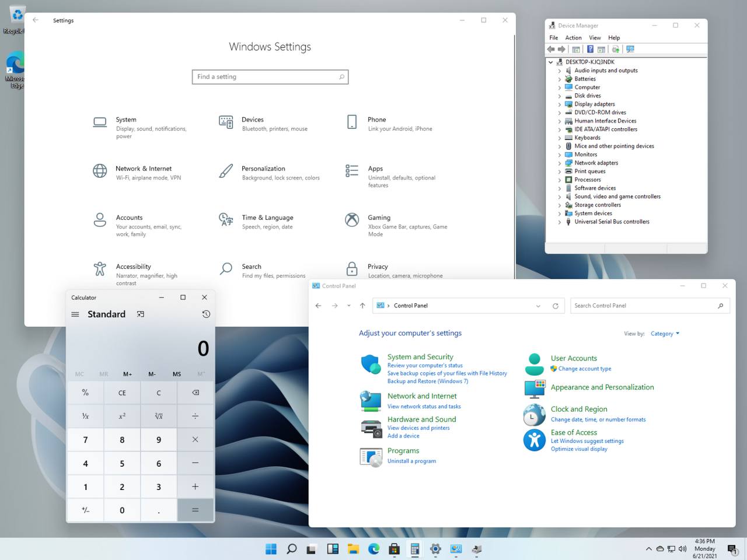Click the MS memory store button

click(177, 374)
